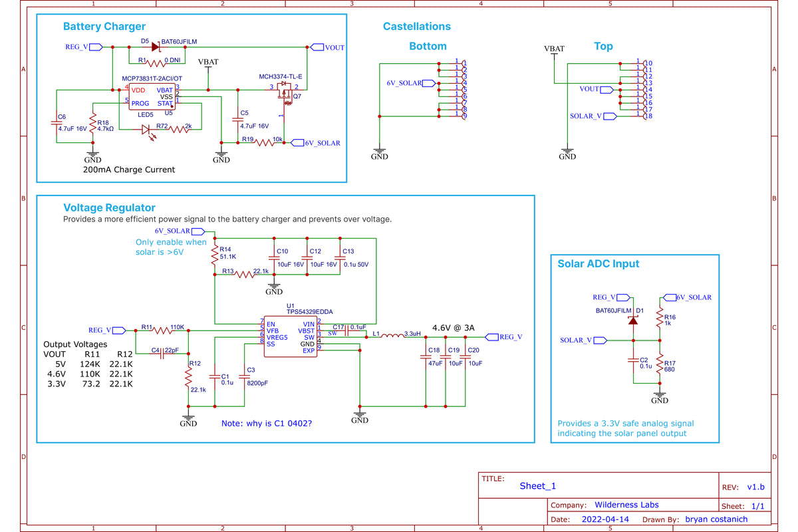Image resolution: width=798 pixels, height=532 pixels.
Task: Select the "Note: why is C1 0402?" text
Action: 267,424
